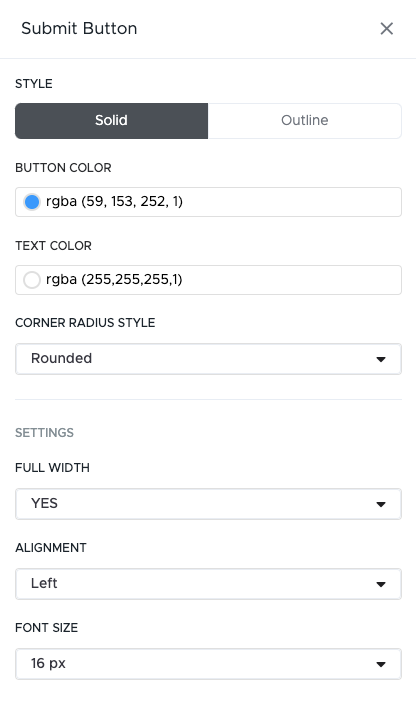Switch style to Outline
The height and width of the screenshot is (701, 416).
[x=305, y=121]
